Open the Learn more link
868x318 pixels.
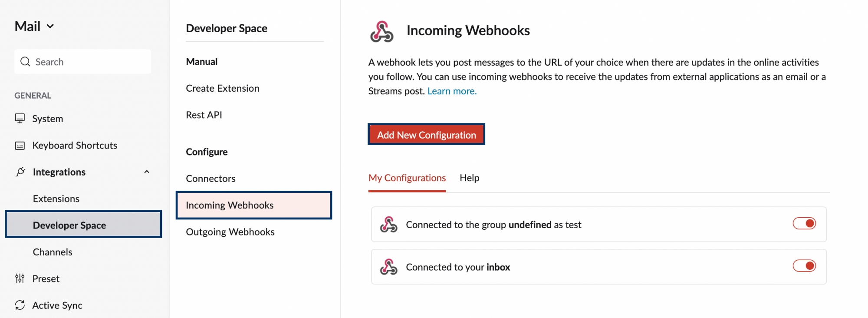point(452,91)
